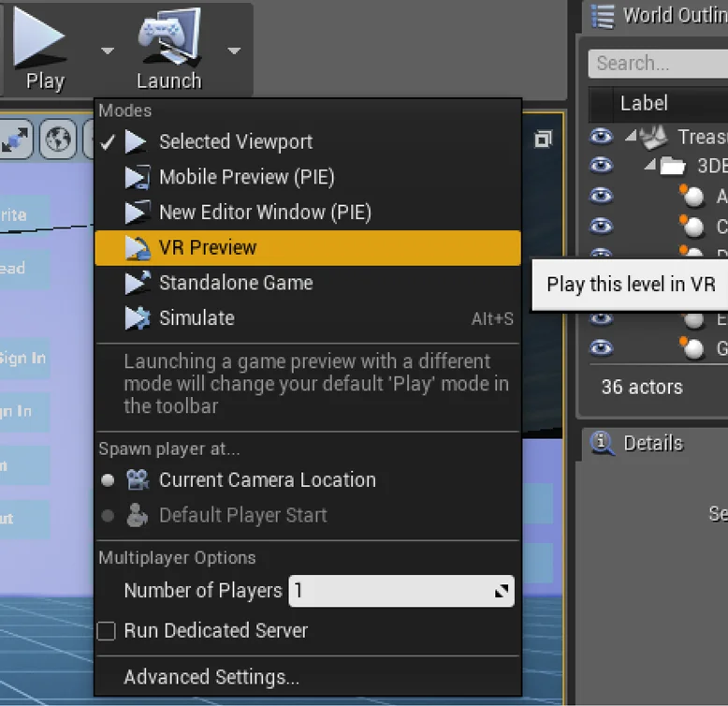Viewport: 728px width, 706px height.
Task: Click the VR Preview headset icon
Action: click(x=138, y=248)
